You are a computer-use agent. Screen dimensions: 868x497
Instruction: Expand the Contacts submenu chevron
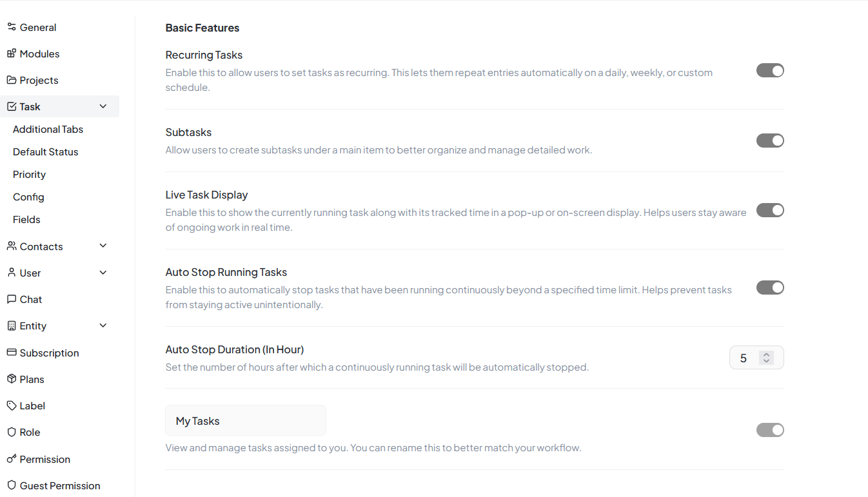[x=103, y=246]
